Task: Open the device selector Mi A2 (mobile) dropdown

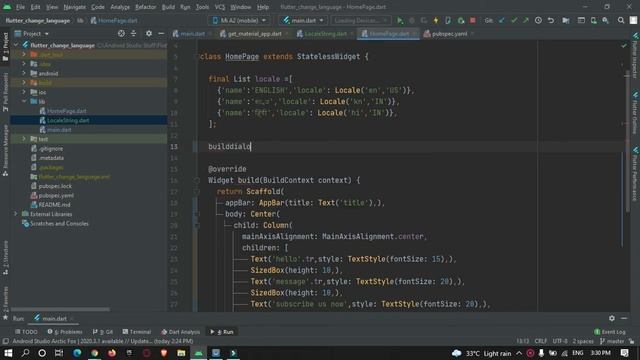Action: (x=240, y=20)
